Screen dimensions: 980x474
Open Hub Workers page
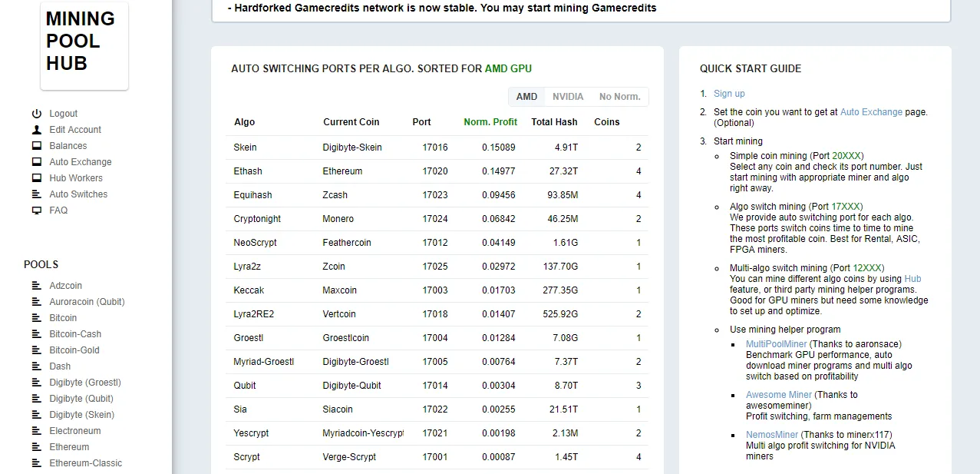(x=76, y=178)
